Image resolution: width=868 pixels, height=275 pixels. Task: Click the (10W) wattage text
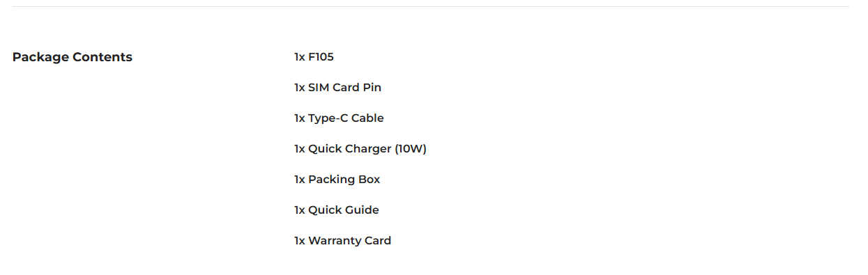(x=410, y=149)
